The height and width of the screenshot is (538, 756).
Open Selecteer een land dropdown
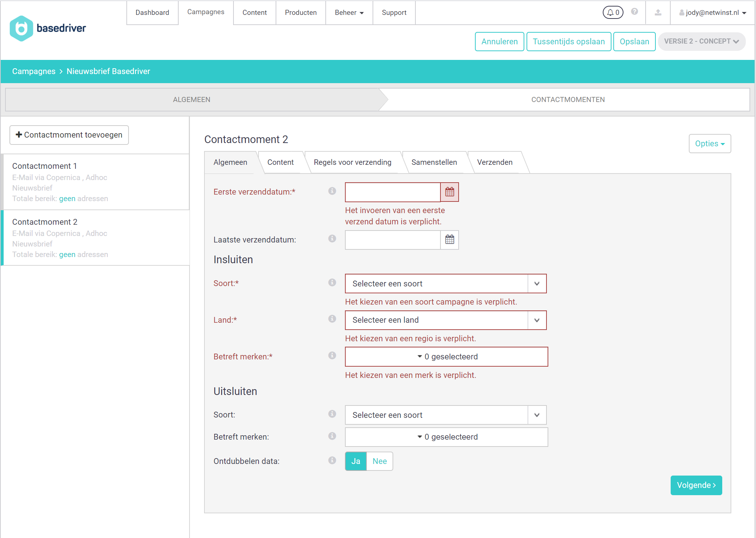(446, 320)
